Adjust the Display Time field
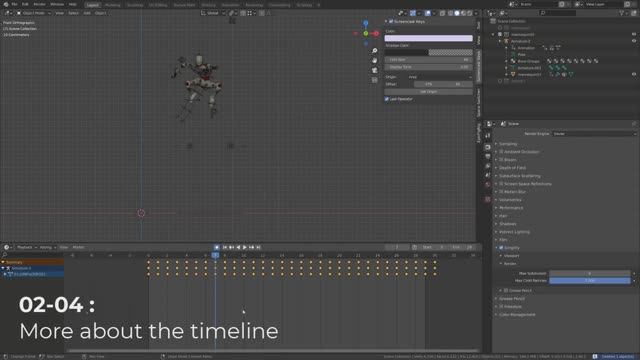 click(429, 67)
